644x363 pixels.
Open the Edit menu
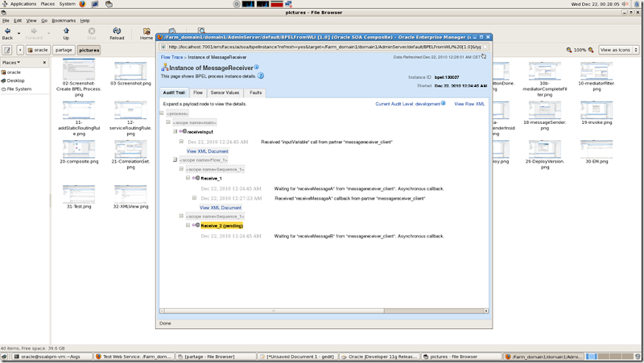(x=18, y=21)
